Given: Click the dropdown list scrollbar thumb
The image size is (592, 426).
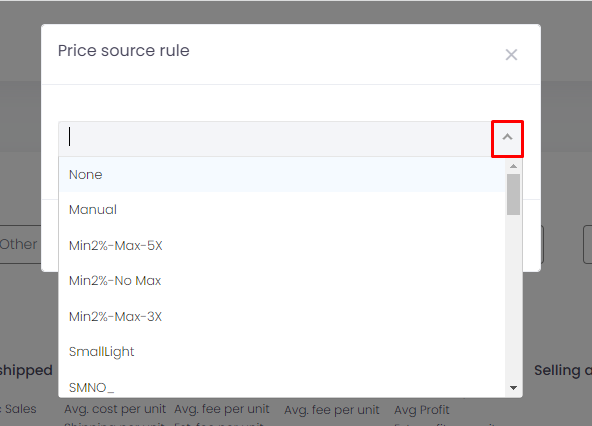Looking at the screenshot, I should [x=513, y=194].
